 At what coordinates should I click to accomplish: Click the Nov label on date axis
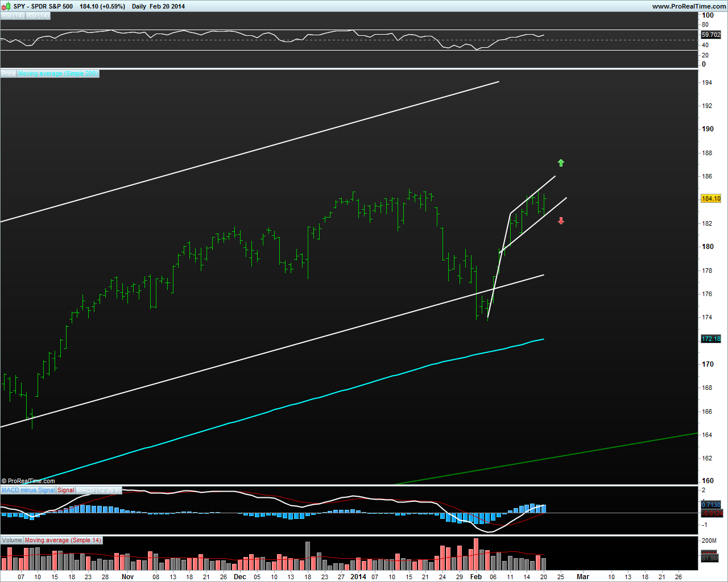coord(127,576)
